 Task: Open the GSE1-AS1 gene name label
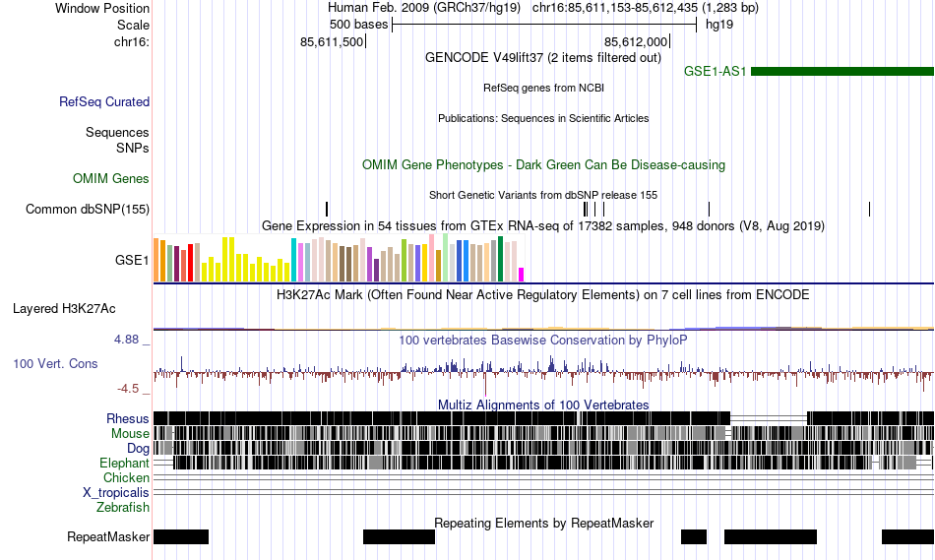coord(715,72)
